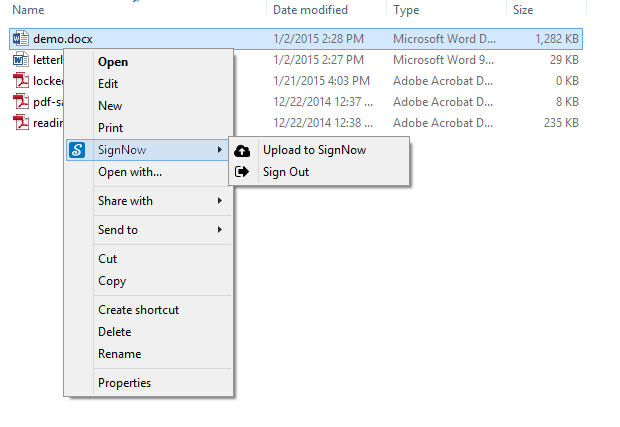Select Rename in the context menu

point(119,354)
